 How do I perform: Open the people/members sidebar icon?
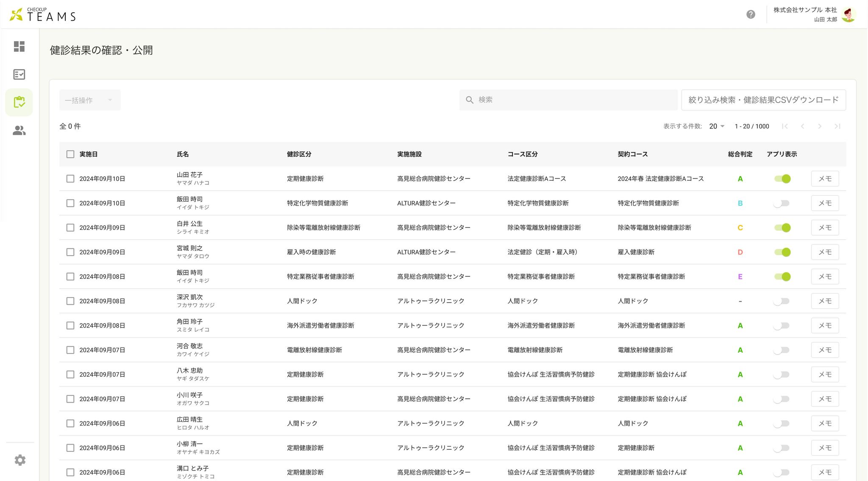click(19, 131)
